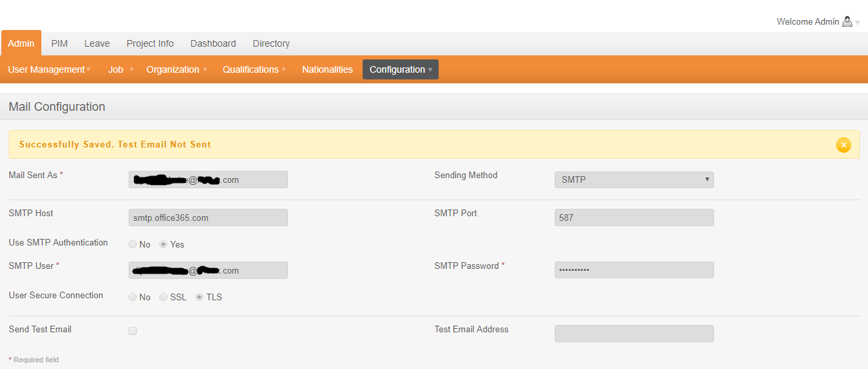Open the Sending Method dropdown
868x369 pixels.
[x=633, y=179]
